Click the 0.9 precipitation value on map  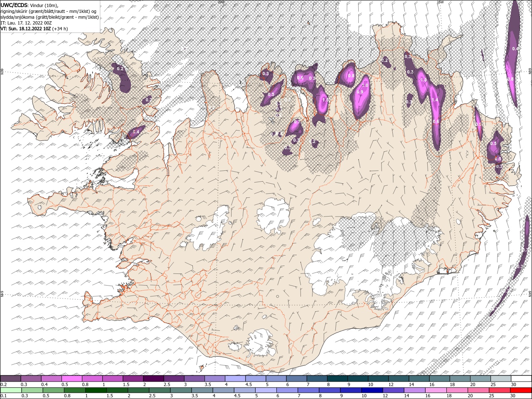coord(360,92)
